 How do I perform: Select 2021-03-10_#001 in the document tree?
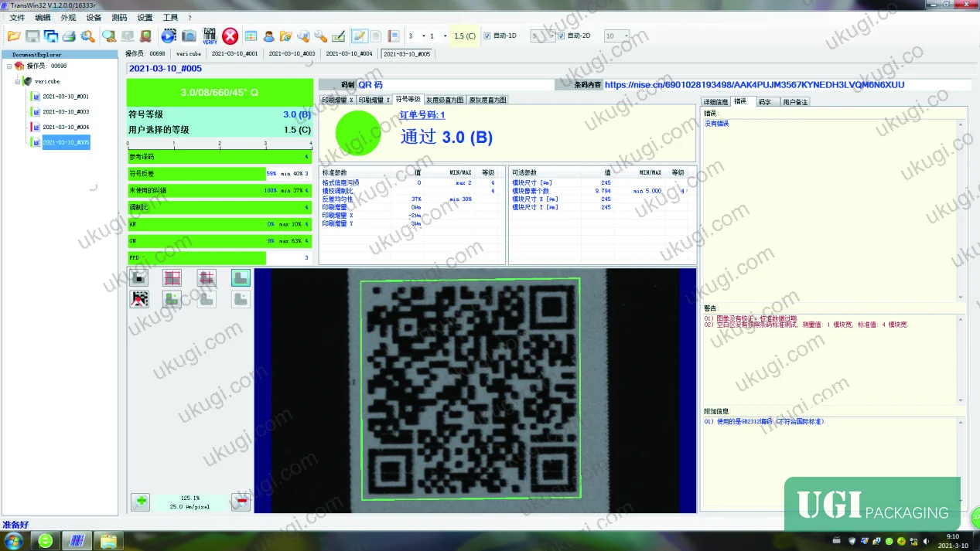65,97
